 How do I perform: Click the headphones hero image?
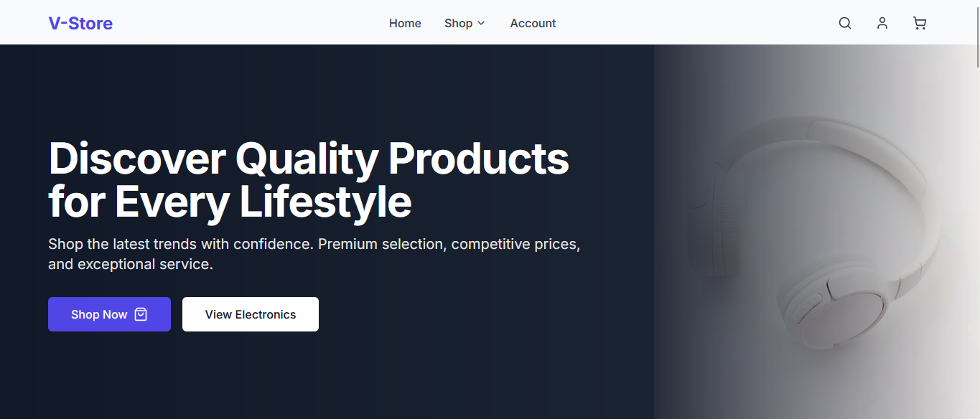818,230
